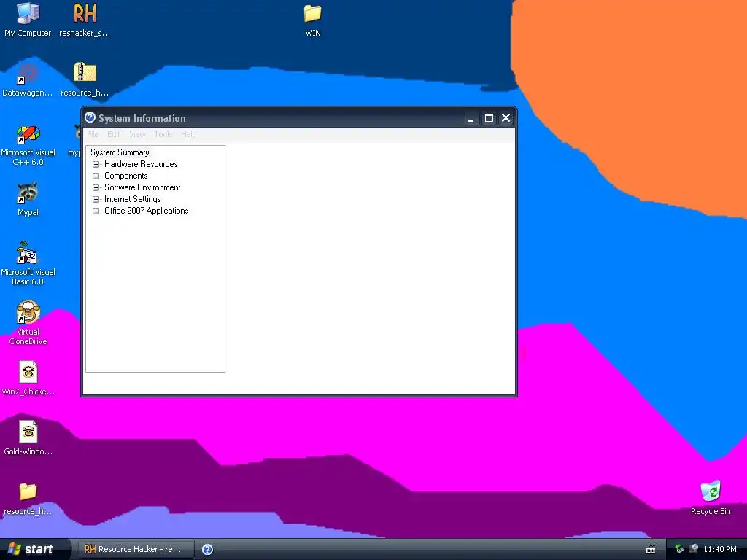Minimize the System Information window
Image resolution: width=747 pixels, height=560 pixels.
click(x=471, y=118)
